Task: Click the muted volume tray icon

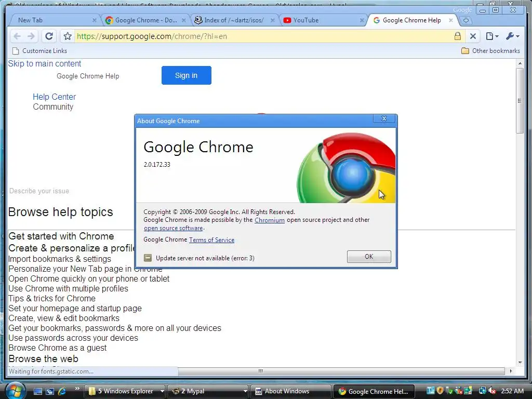Action: pos(492,391)
